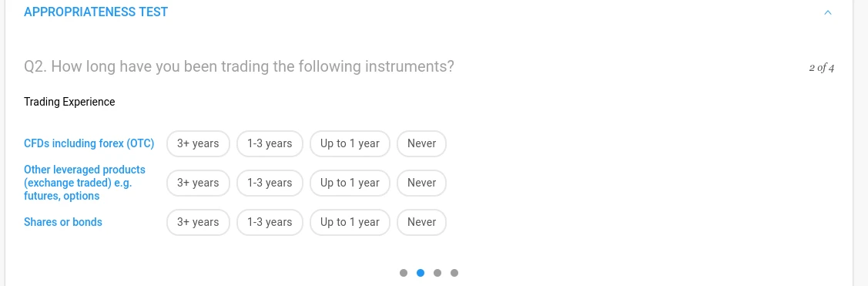Choose Up to 1 year for Shares or bonds

350,222
